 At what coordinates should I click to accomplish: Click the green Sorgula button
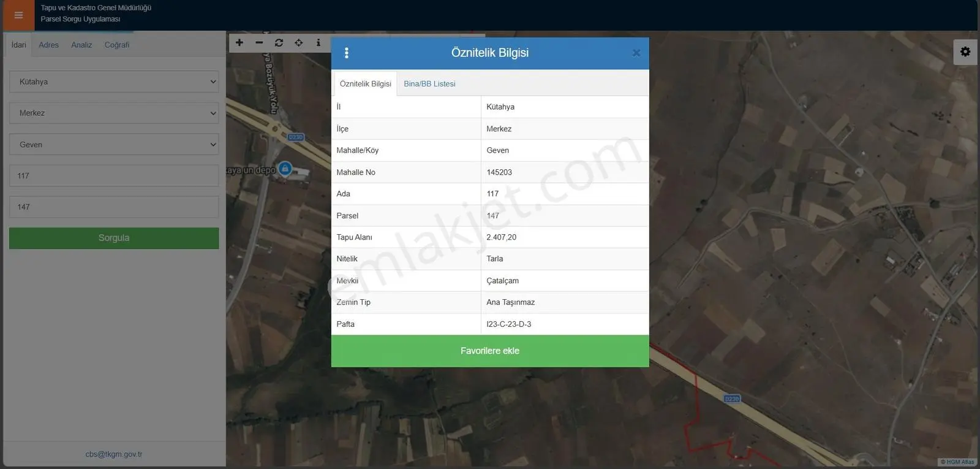tap(114, 238)
